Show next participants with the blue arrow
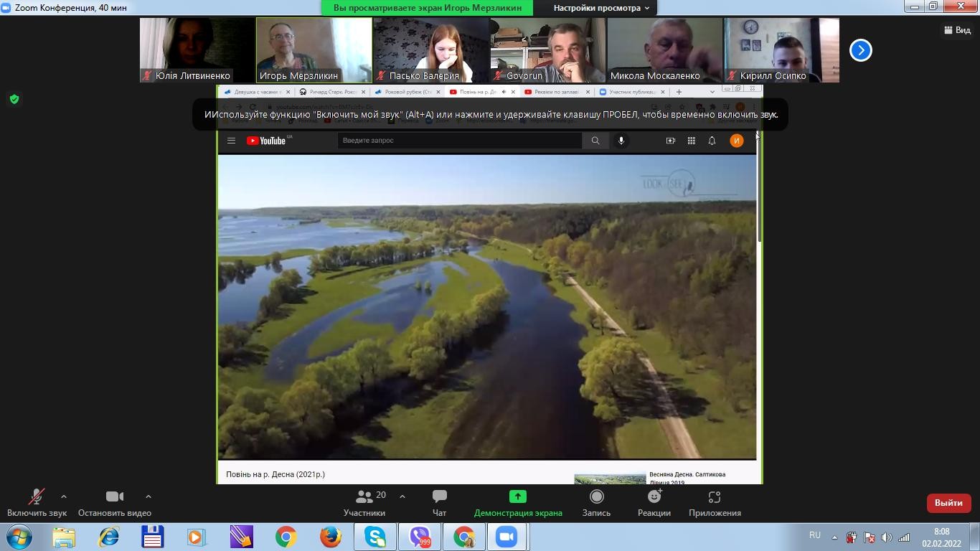The image size is (980, 551). [x=861, y=50]
